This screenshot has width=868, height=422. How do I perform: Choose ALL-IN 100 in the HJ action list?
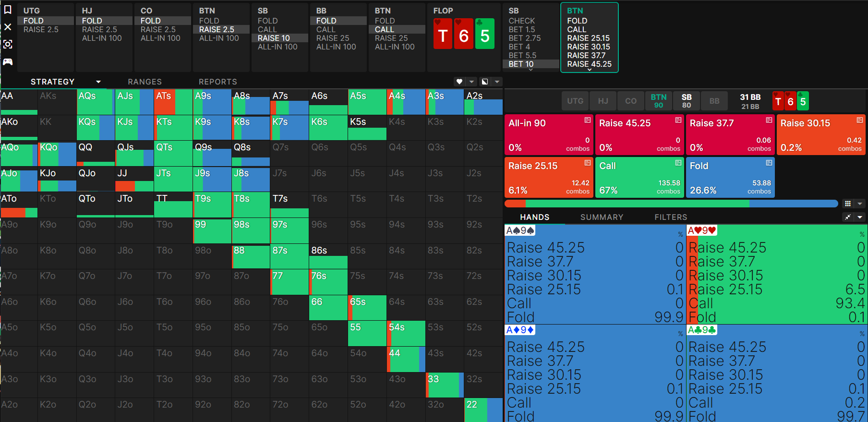(102, 38)
